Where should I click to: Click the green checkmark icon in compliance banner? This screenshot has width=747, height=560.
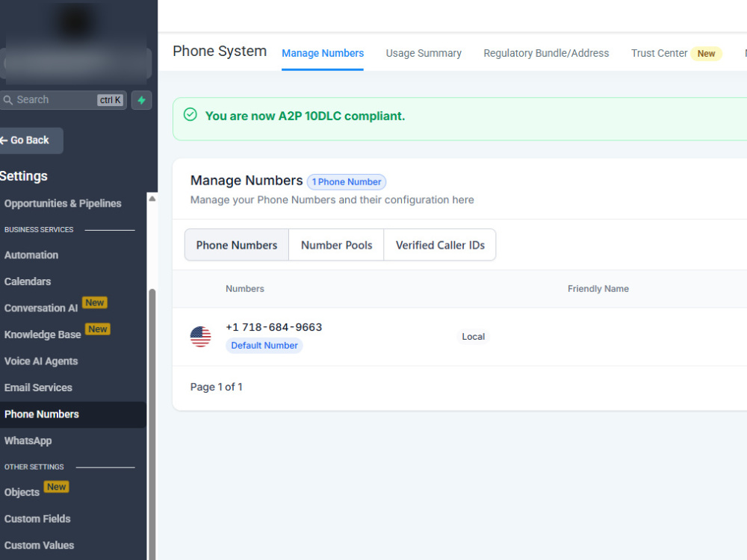(190, 115)
